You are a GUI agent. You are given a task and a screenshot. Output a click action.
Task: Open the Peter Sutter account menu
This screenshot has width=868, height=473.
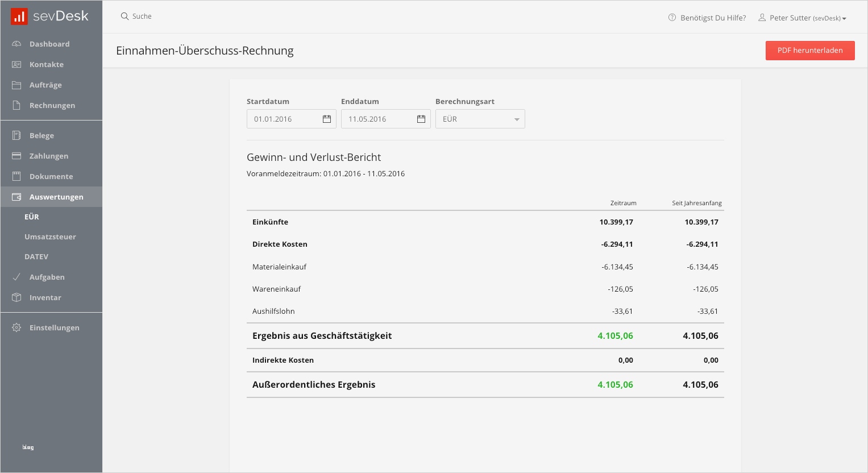[802, 18]
